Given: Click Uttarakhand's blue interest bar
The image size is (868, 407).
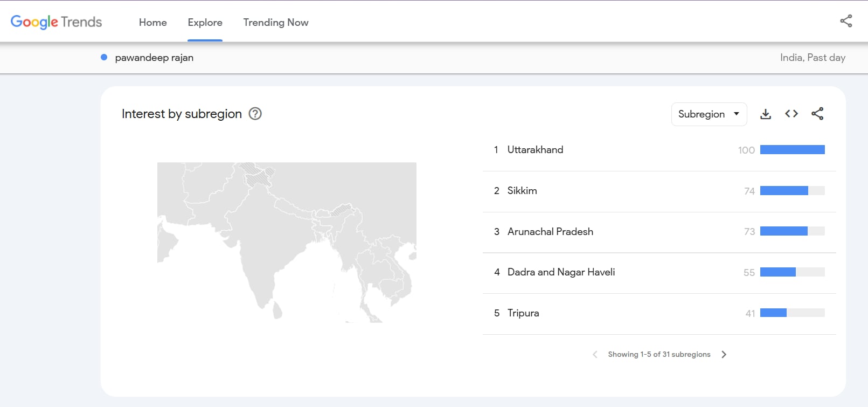Looking at the screenshot, I should (792, 150).
